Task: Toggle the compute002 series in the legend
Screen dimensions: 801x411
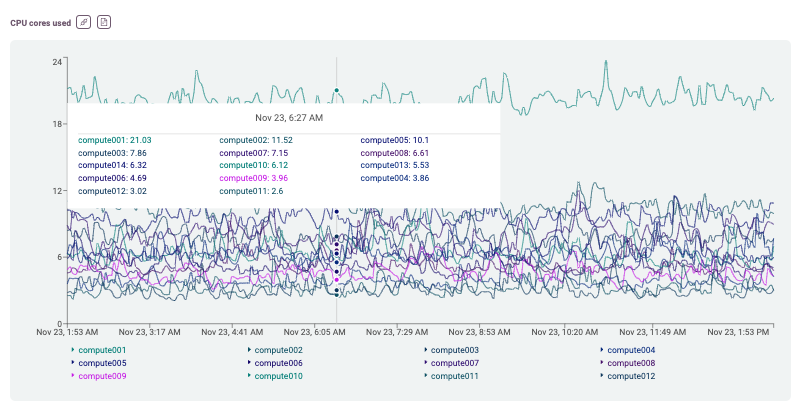Action: tap(279, 350)
